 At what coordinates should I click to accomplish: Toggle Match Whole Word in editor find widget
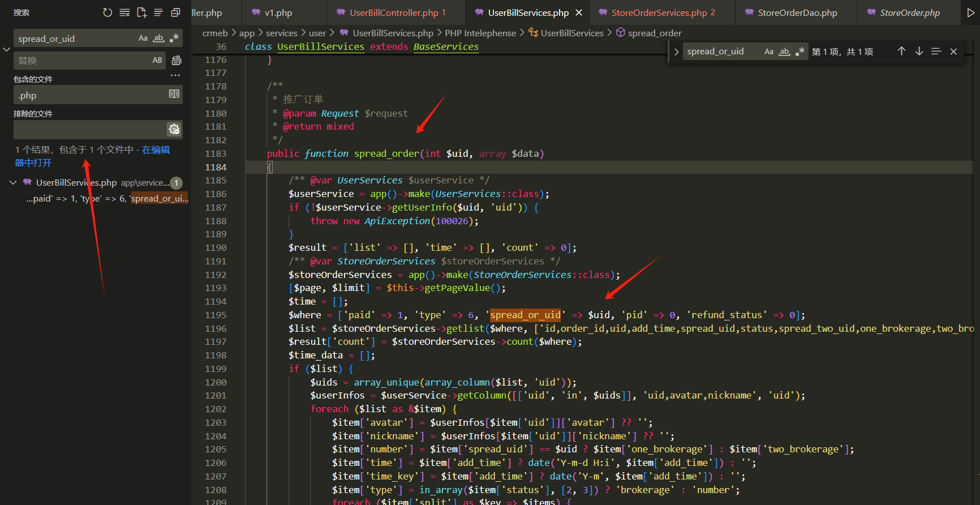click(784, 52)
